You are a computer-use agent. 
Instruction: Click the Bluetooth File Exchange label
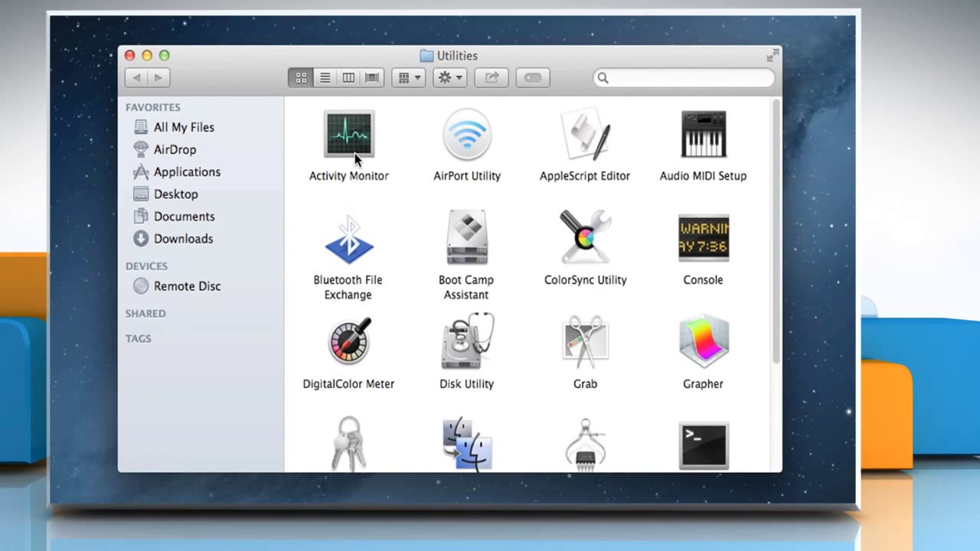point(348,287)
